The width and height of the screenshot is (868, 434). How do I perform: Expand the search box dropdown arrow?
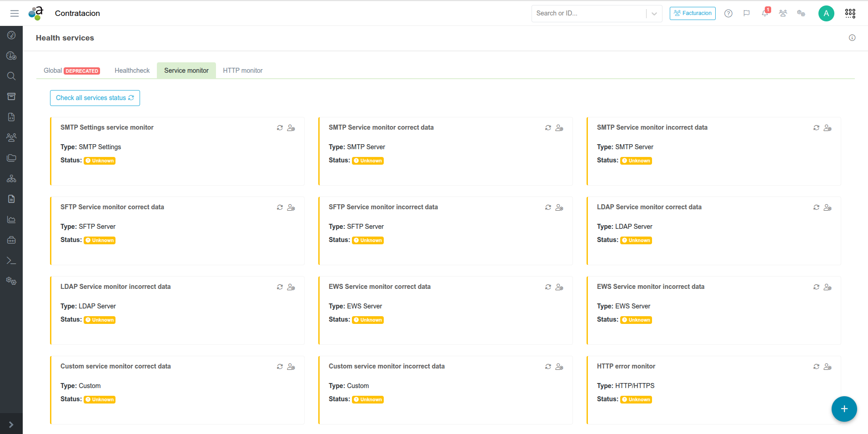point(654,14)
